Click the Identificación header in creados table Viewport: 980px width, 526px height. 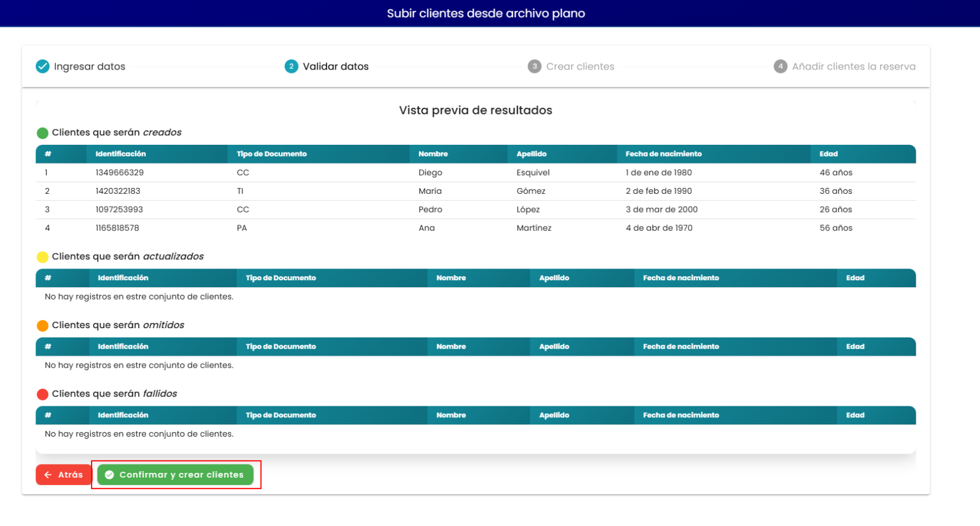(121, 154)
